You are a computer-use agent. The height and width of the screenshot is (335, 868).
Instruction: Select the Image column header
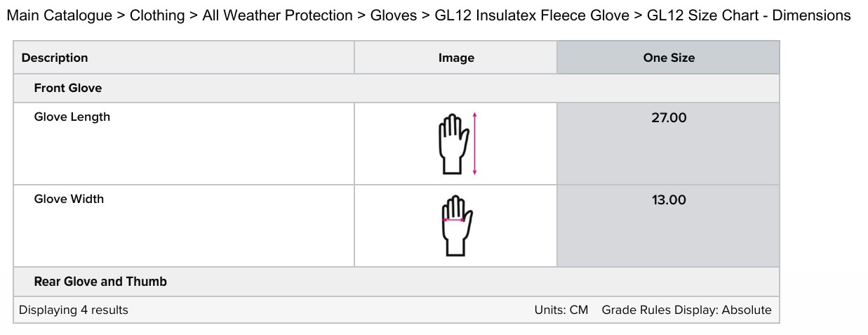(x=456, y=58)
